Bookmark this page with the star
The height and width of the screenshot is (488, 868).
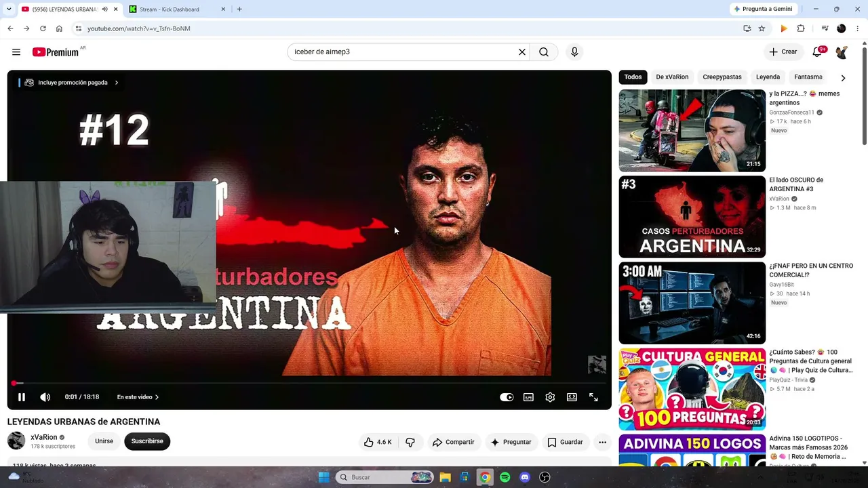pos(762,28)
